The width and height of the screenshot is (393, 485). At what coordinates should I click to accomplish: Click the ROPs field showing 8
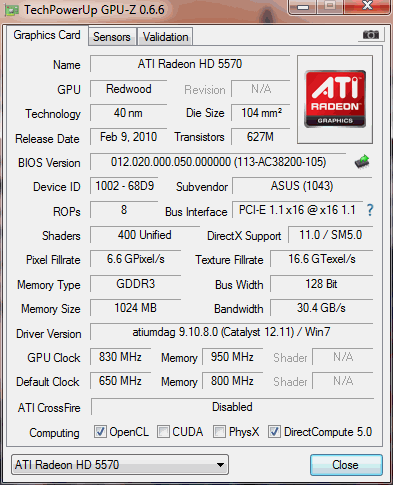click(x=124, y=210)
